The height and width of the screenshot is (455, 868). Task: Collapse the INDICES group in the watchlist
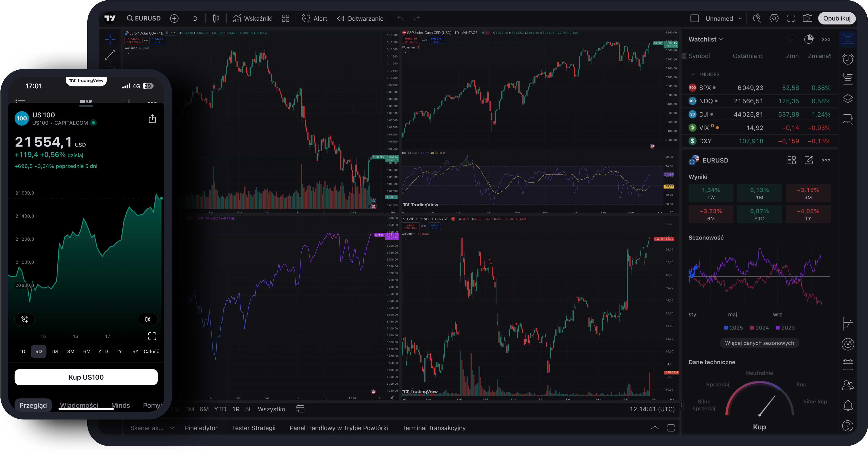coord(693,74)
